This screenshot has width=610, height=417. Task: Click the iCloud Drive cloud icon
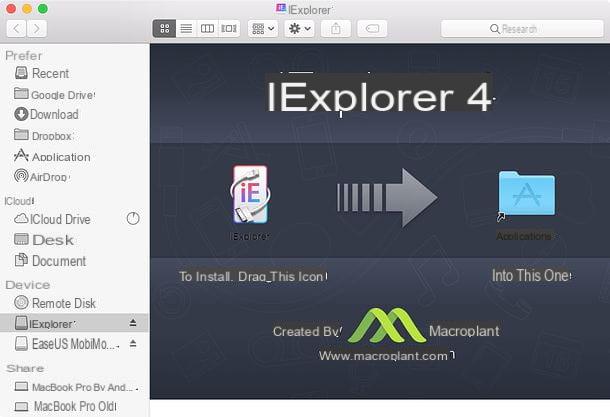coord(21,219)
